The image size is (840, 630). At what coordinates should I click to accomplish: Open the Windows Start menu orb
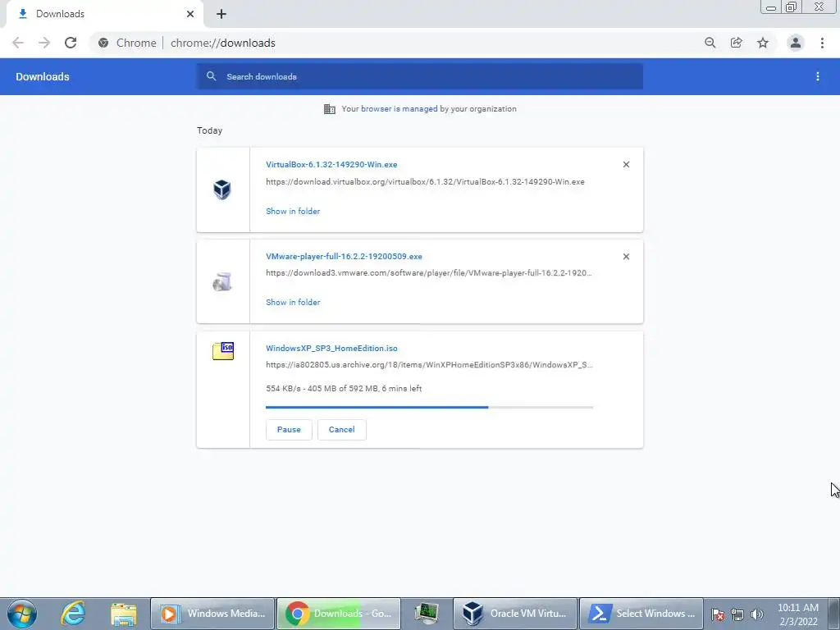click(x=22, y=614)
